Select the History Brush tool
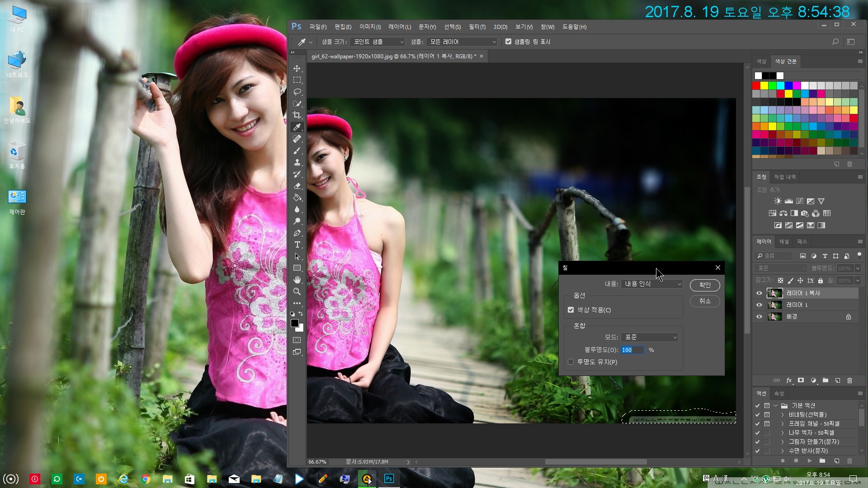The width and height of the screenshot is (868, 488). [x=297, y=174]
